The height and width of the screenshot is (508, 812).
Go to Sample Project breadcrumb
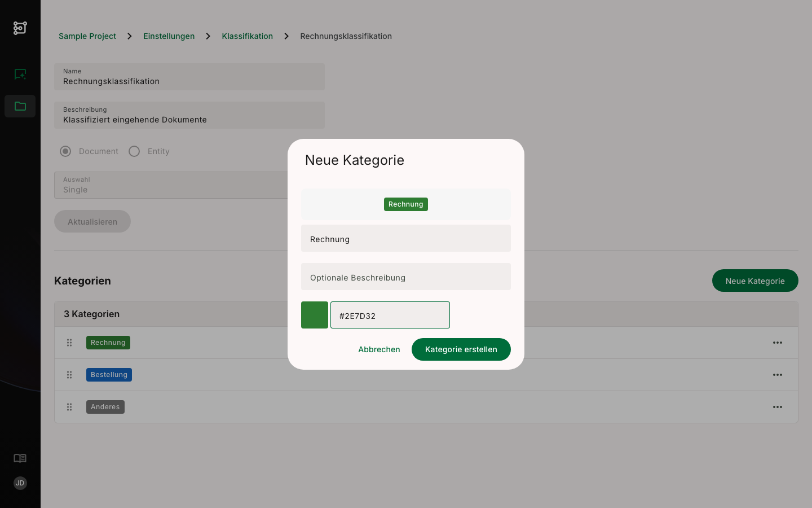tap(87, 36)
